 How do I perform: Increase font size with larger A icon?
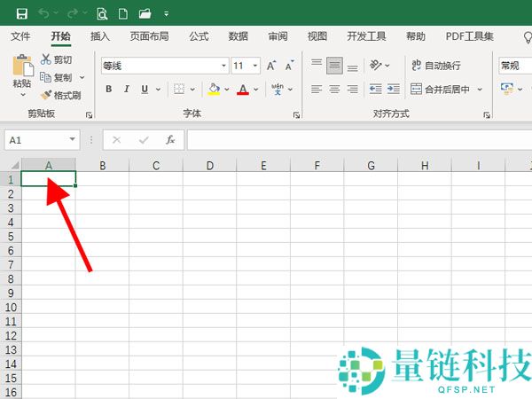pyautogui.click(x=271, y=66)
